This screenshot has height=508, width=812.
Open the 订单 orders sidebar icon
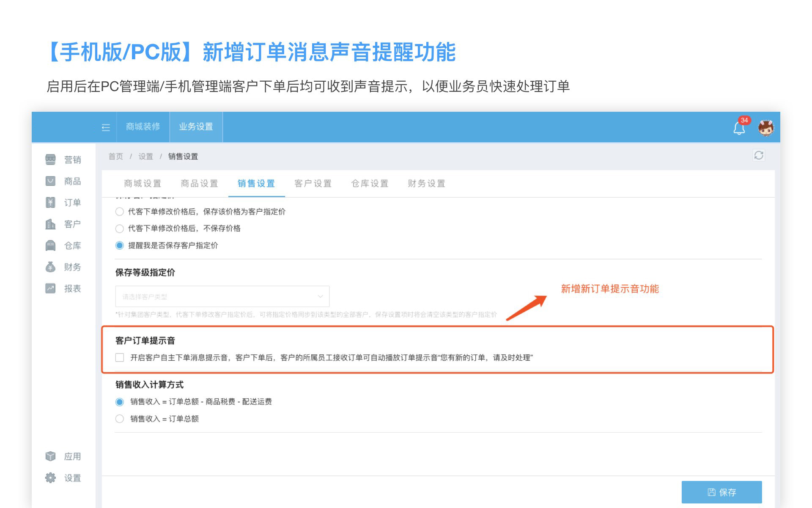[51, 202]
